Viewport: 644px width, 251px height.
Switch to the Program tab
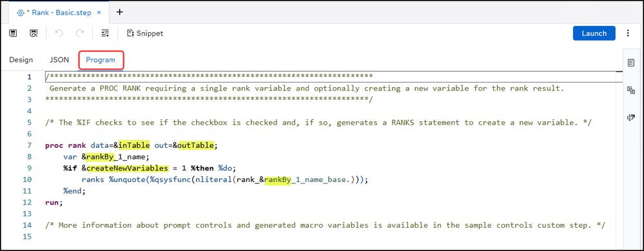coord(101,60)
